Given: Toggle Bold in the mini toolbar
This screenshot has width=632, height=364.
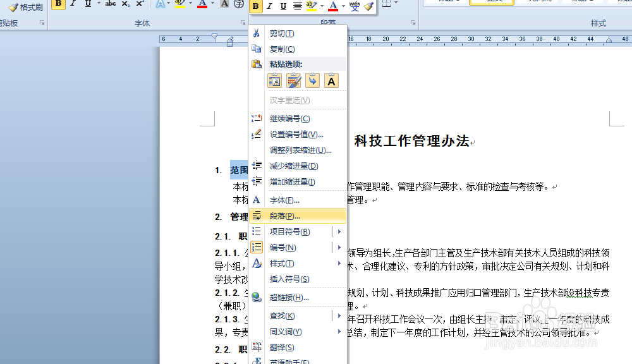Looking at the screenshot, I should (x=257, y=6).
